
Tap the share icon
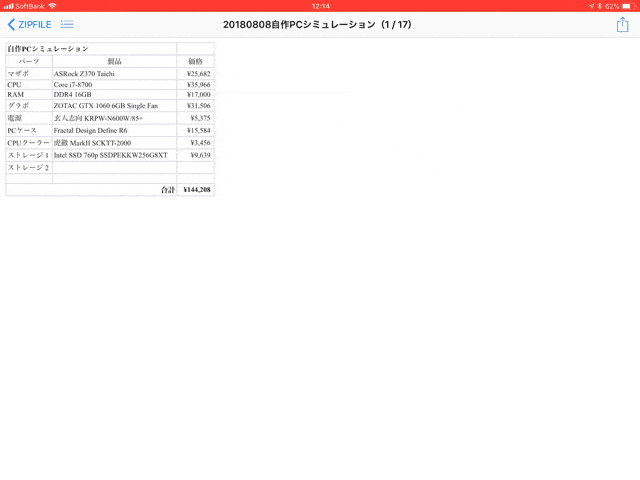622,24
